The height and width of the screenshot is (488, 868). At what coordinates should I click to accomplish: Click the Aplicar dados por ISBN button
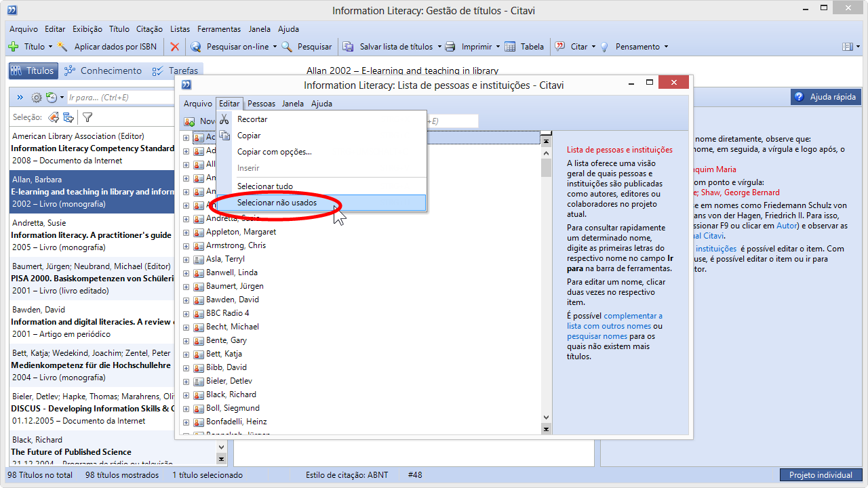tap(108, 47)
